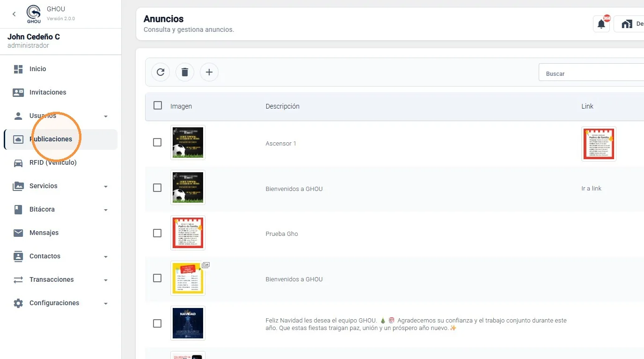
Task: Open the Ascensor 1 soccer image thumbnail
Action: tap(188, 142)
